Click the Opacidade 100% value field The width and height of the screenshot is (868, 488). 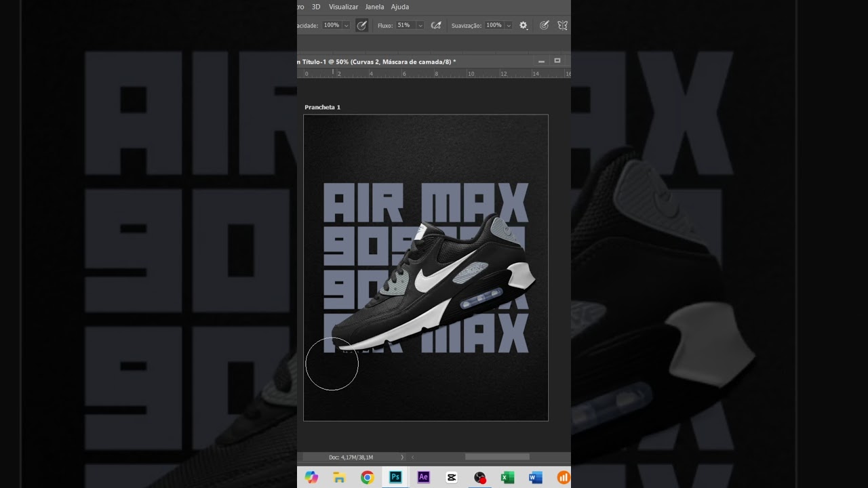pyautogui.click(x=331, y=25)
